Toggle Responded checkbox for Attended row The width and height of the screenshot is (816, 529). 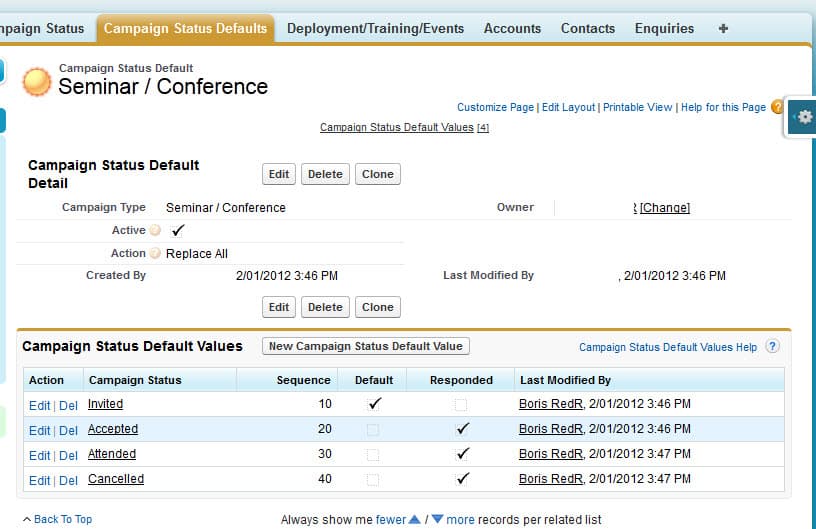pyautogui.click(x=462, y=454)
